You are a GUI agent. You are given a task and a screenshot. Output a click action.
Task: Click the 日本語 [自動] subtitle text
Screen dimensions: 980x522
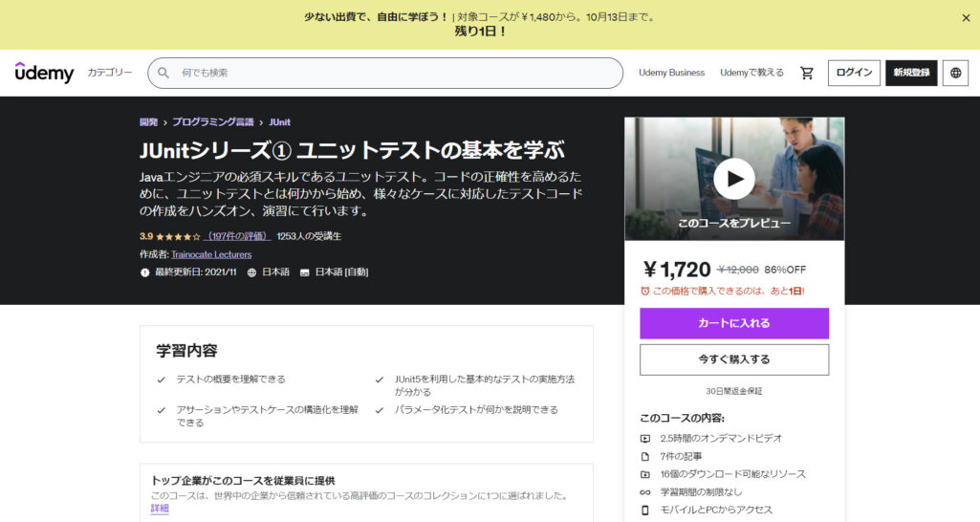click(341, 272)
